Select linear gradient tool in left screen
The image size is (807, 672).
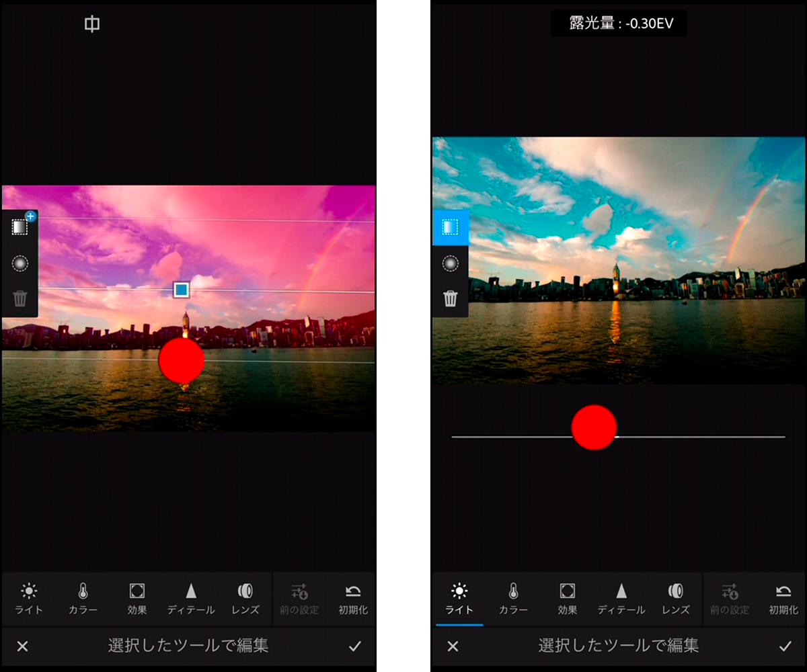tap(20, 228)
